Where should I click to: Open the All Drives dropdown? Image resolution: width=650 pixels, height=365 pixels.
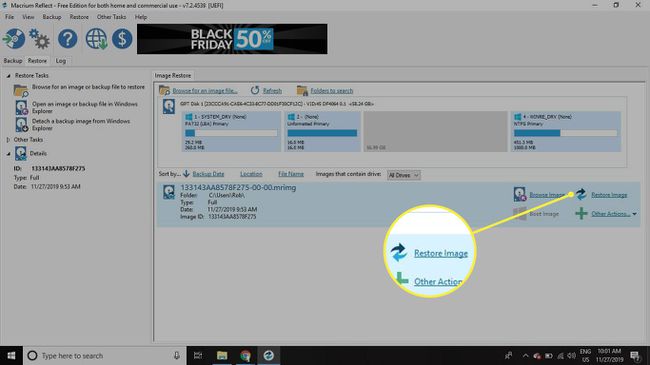click(x=404, y=175)
